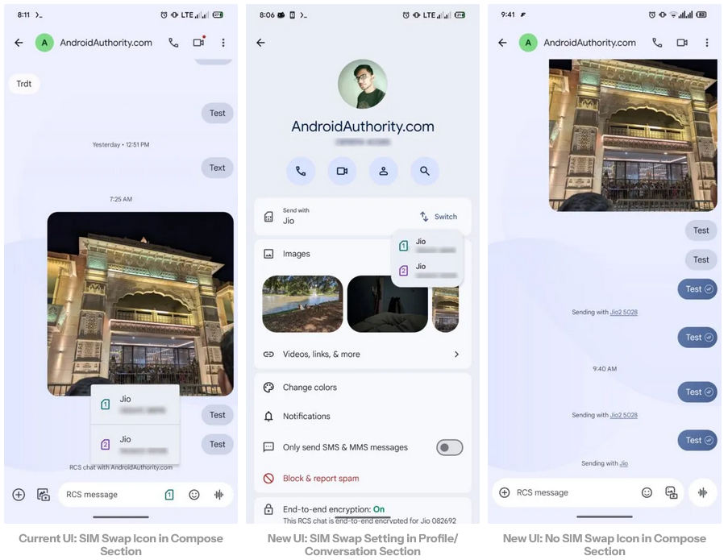Screen dimensions: 728x560
Task: Open the lake photo thumbnail
Action: (x=302, y=304)
